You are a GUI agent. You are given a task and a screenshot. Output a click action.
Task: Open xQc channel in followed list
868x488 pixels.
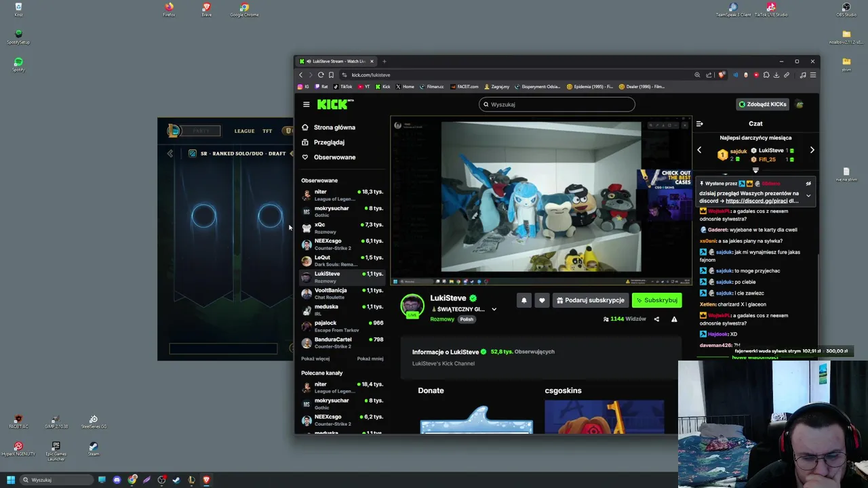coord(342,228)
